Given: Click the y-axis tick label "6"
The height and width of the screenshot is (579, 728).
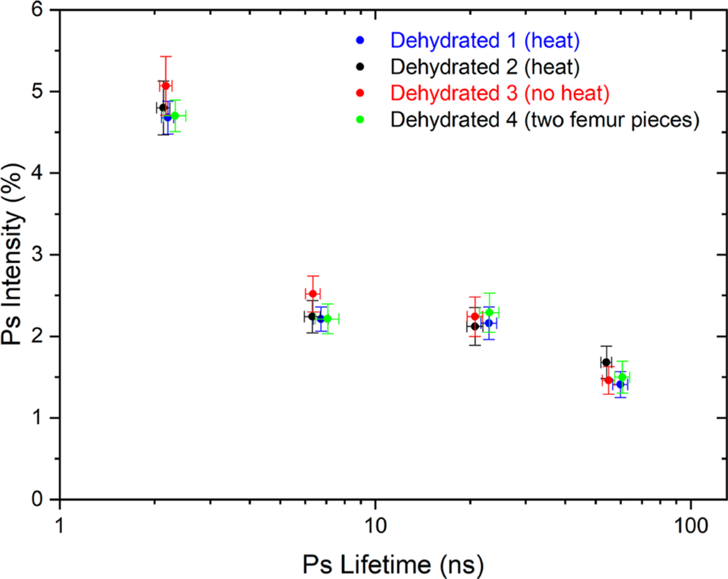Looking at the screenshot, I should pos(37,10).
